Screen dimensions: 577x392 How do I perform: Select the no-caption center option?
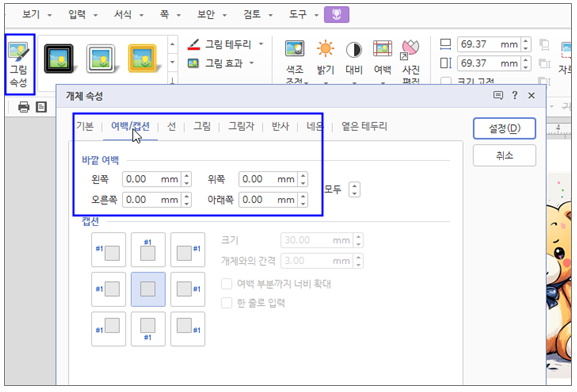[148, 289]
